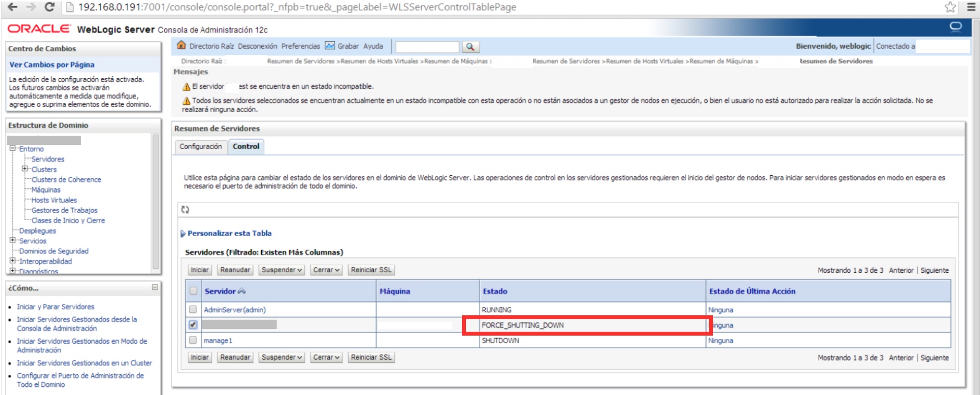The height and width of the screenshot is (395, 980).
Task: Open 'Iniciar y Parar Servidores' help link
Action: pyautogui.click(x=56, y=307)
